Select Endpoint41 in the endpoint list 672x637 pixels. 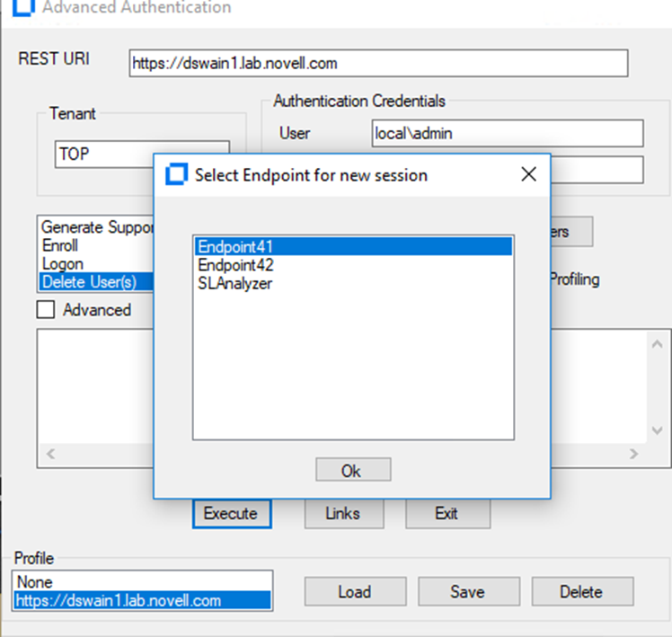pyautogui.click(x=353, y=246)
